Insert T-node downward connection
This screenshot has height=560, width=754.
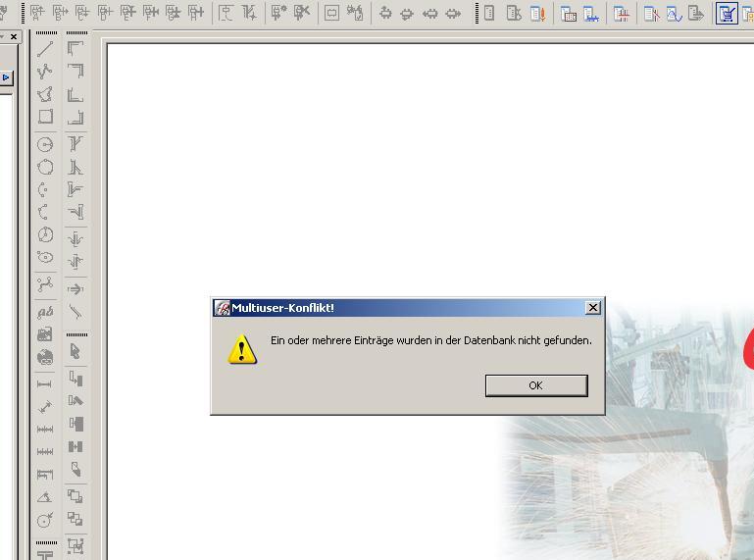click(x=75, y=144)
